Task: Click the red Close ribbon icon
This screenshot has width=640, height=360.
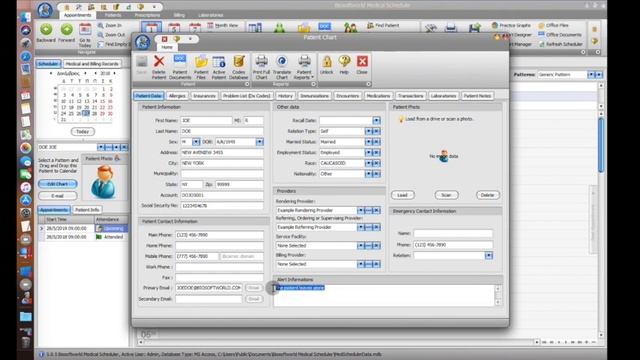Action: (x=362, y=65)
